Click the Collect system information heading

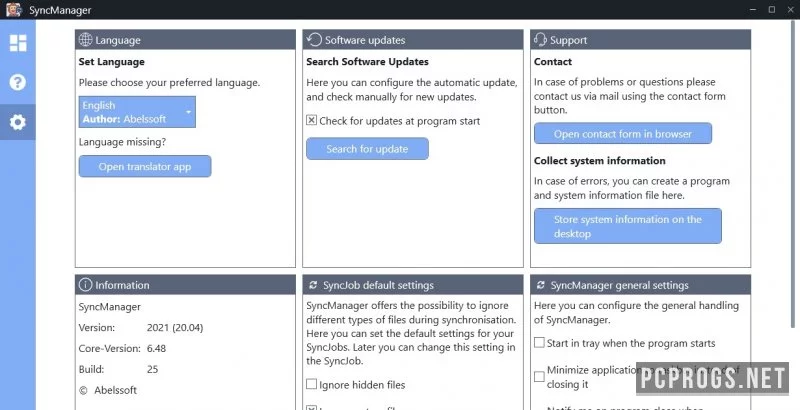coord(599,161)
